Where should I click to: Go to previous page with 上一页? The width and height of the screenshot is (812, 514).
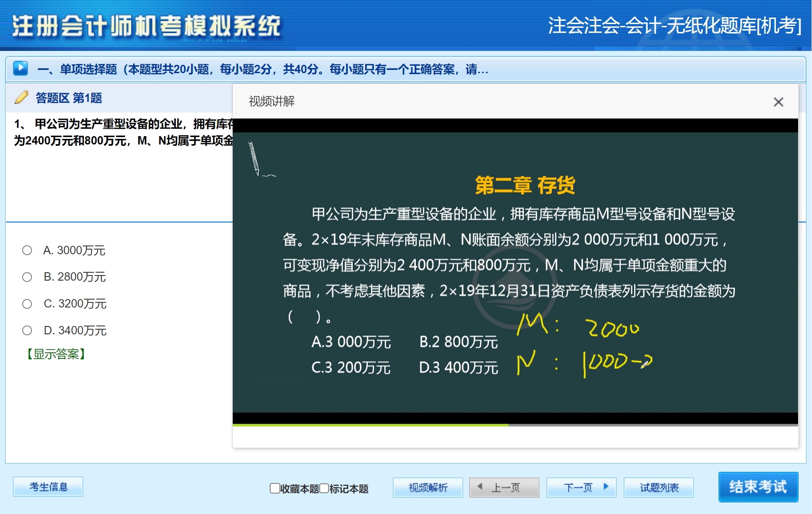coord(504,488)
